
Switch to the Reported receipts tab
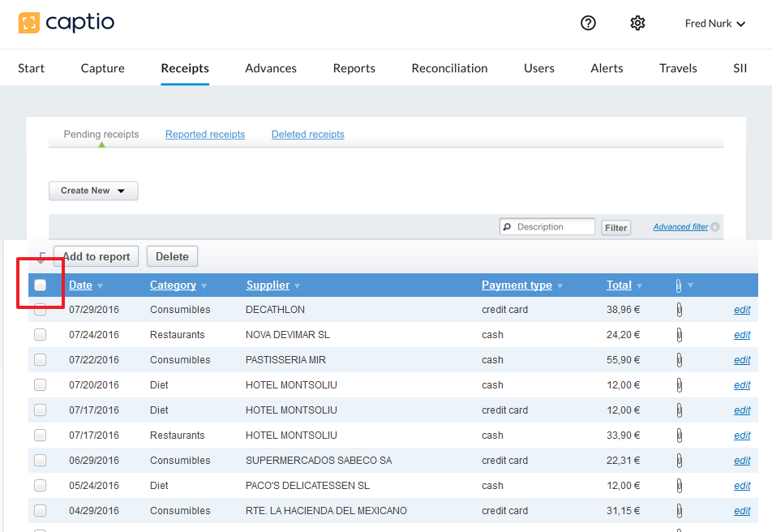205,135
